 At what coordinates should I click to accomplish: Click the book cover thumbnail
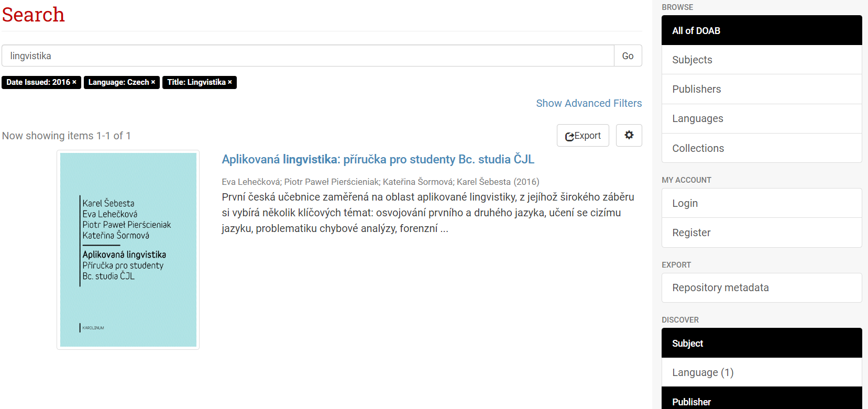click(x=128, y=250)
